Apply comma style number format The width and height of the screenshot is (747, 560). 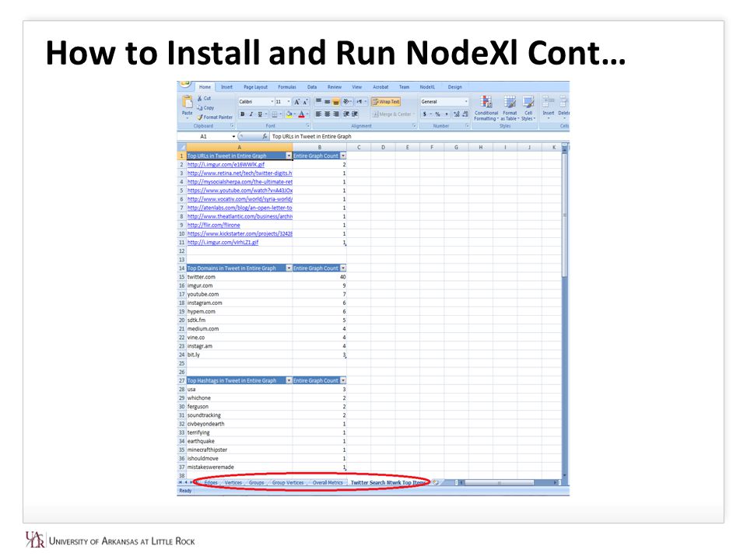point(447,114)
